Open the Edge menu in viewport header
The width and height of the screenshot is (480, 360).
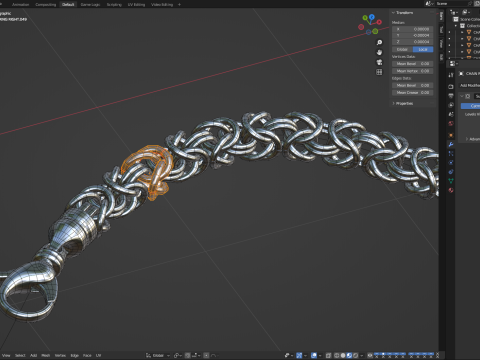[74, 355]
